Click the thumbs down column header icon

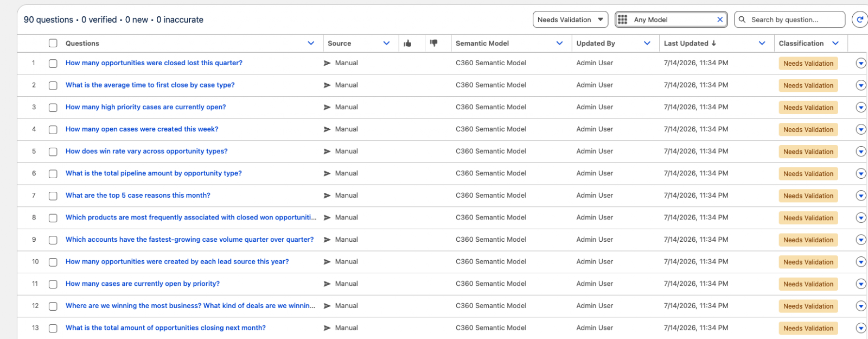click(x=433, y=43)
